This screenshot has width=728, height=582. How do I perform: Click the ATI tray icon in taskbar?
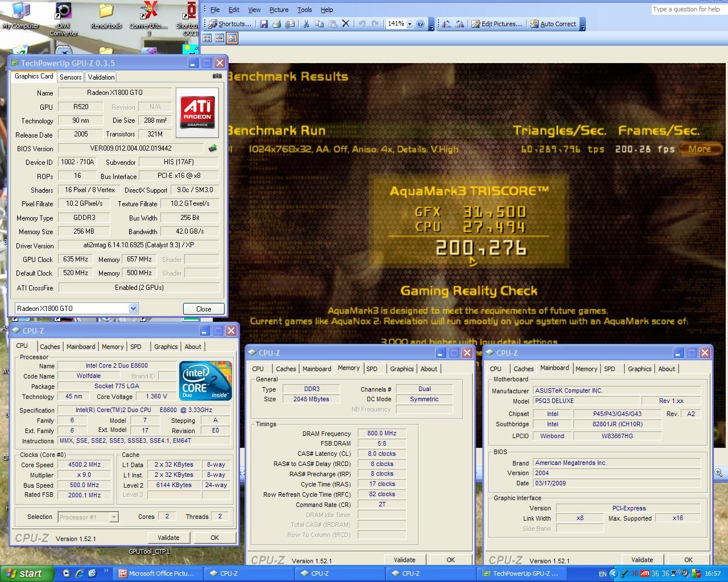[644, 573]
